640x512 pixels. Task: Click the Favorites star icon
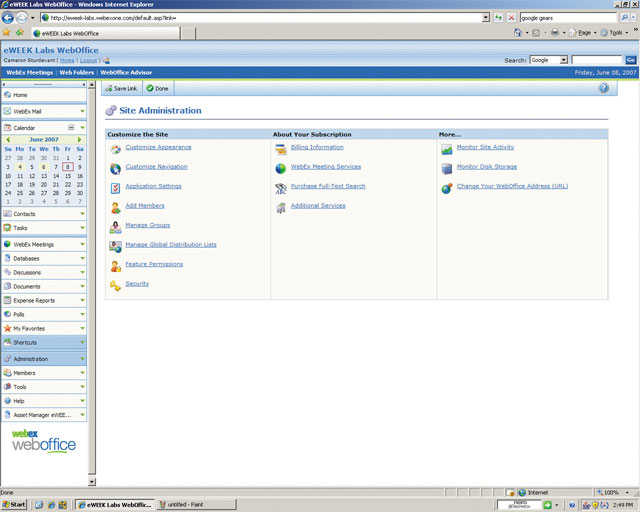(7, 32)
